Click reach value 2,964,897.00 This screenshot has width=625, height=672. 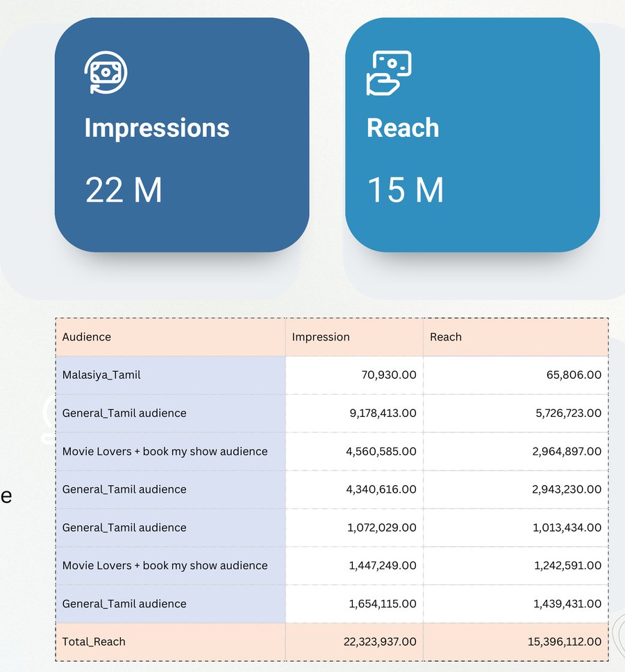click(x=567, y=451)
